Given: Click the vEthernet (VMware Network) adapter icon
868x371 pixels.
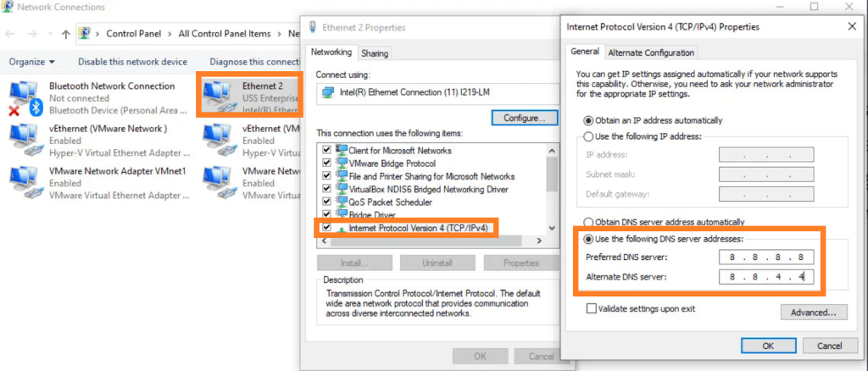Looking at the screenshot, I should click(24, 140).
